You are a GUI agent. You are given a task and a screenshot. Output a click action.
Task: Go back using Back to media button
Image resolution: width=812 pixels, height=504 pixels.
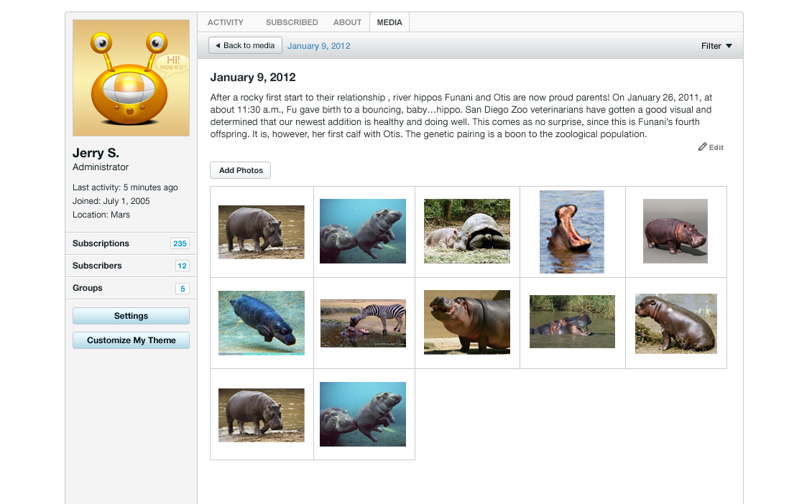[245, 46]
